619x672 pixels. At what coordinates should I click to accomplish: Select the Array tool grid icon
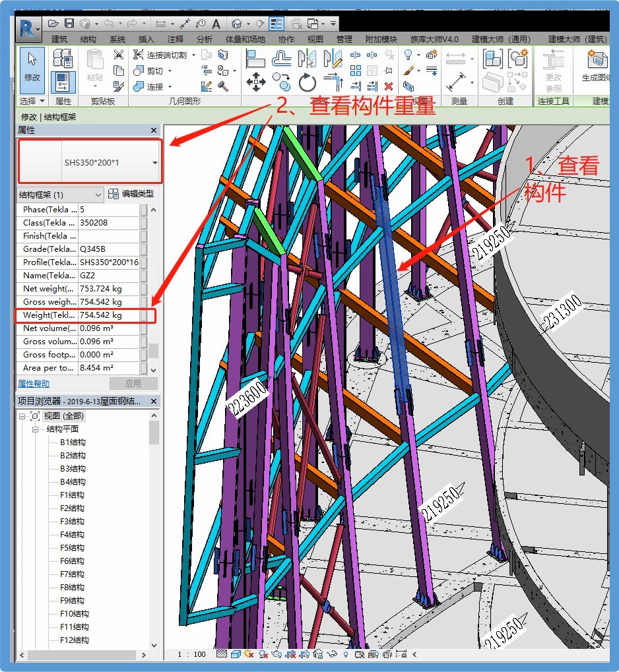[355, 71]
